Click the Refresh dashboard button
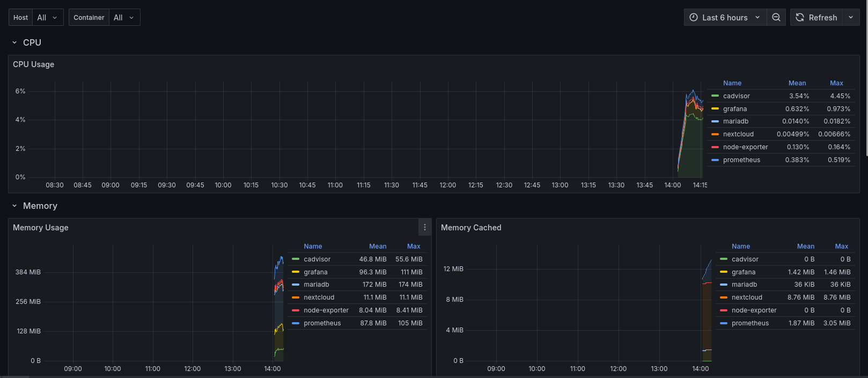 [x=816, y=17]
